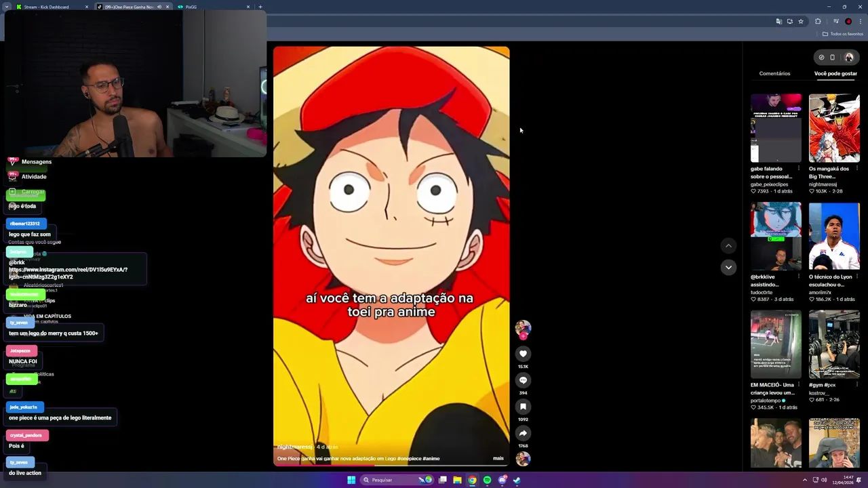The height and width of the screenshot is (488, 868).
Task: Open File Explorer from the taskbar
Action: click(x=457, y=480)
